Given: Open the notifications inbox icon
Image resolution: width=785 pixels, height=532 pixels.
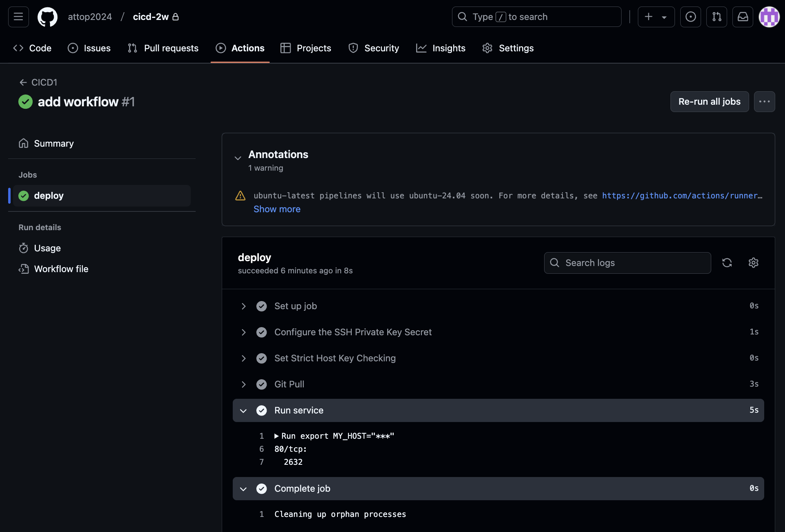Looking at the screenshot, I should (x=743, y=17).
